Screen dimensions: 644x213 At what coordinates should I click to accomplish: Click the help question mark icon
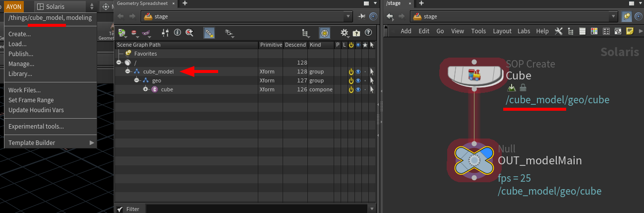pyautogui.click(x=368, y=33)
